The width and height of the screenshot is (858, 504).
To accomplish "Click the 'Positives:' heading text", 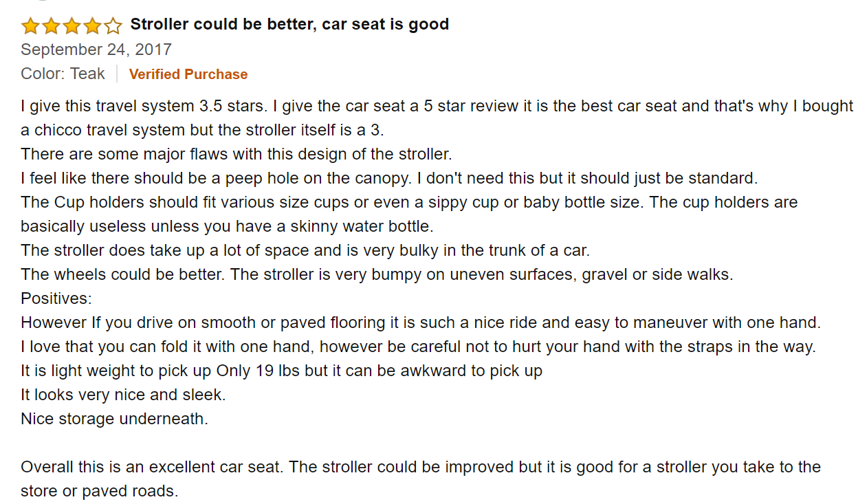I will tap(56, 298).
